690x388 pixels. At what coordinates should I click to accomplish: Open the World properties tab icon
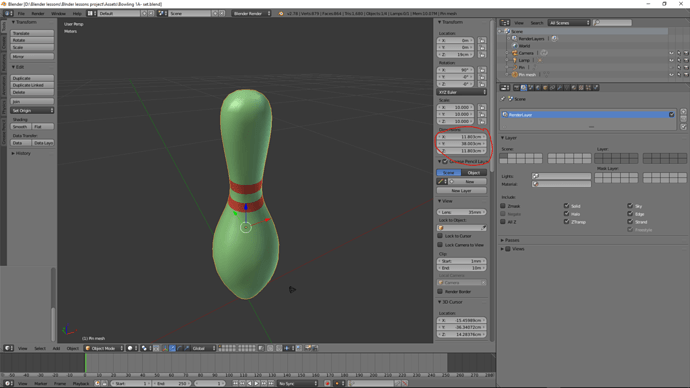point(538,88)
